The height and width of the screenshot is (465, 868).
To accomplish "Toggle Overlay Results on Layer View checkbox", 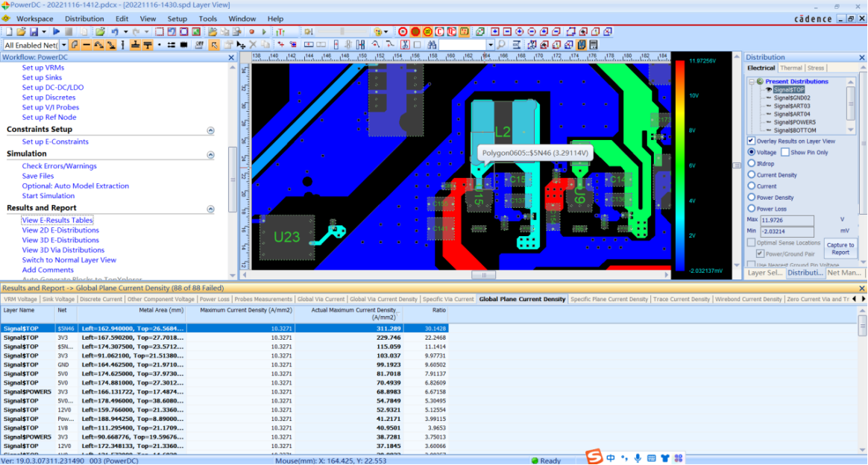I will coord(751,141).
